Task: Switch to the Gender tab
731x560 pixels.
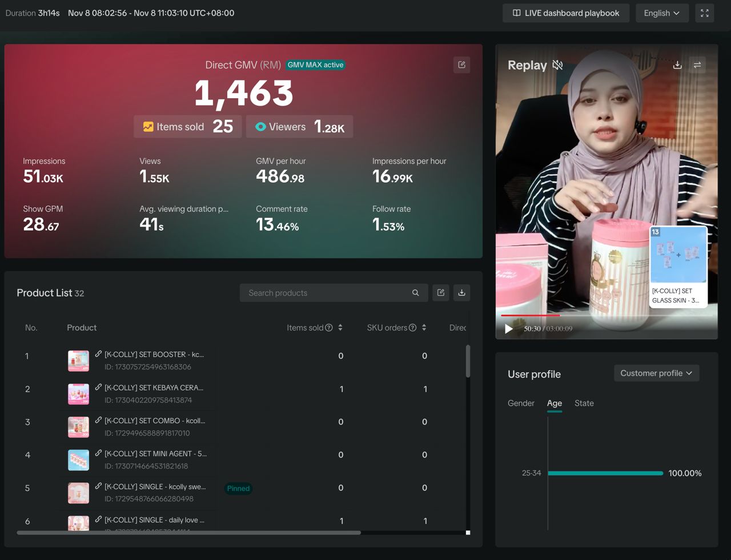Action: tap(521, 403)
